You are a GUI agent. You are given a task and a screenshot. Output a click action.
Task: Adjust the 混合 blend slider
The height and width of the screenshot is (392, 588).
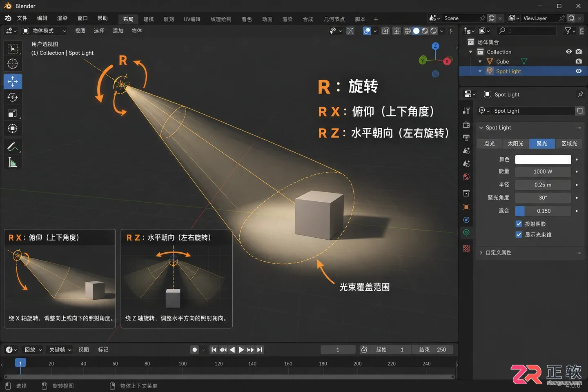[x=543, y=211]
